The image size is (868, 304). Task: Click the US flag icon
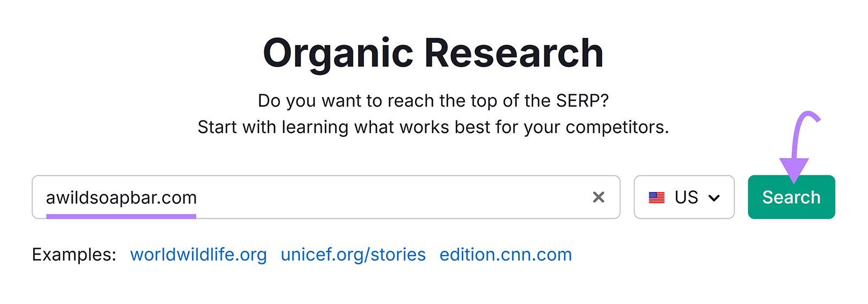656,198
